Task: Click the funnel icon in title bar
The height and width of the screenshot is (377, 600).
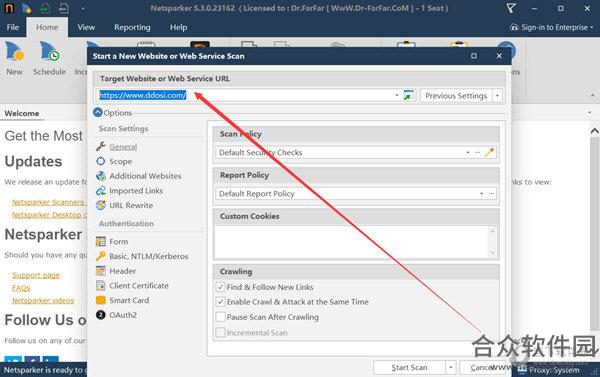Action: 511,8
